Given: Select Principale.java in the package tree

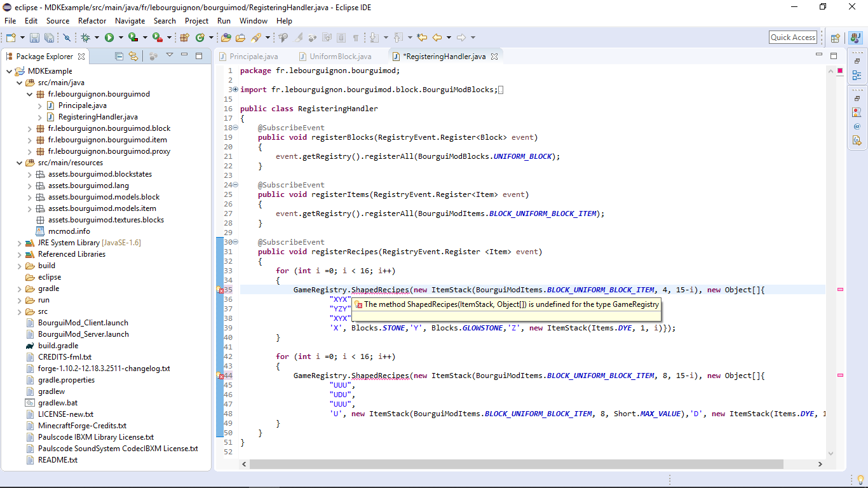Looking at the screenshot, I should click(82, 105).
